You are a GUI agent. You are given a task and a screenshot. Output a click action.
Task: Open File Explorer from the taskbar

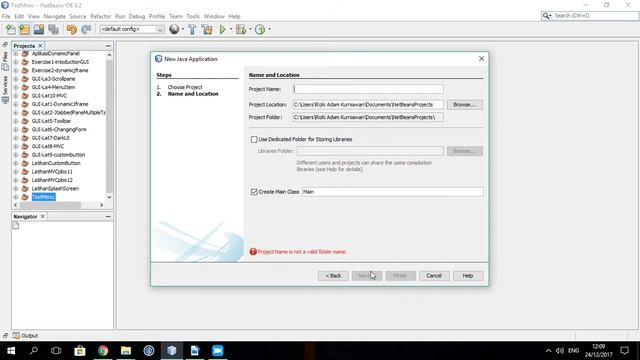[x=126, y=351]
